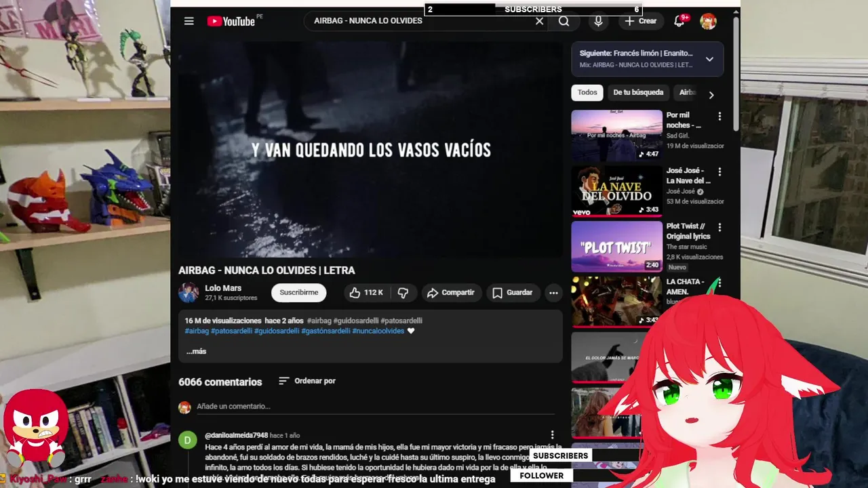Open options for Plot Twist video

point(719,227)
